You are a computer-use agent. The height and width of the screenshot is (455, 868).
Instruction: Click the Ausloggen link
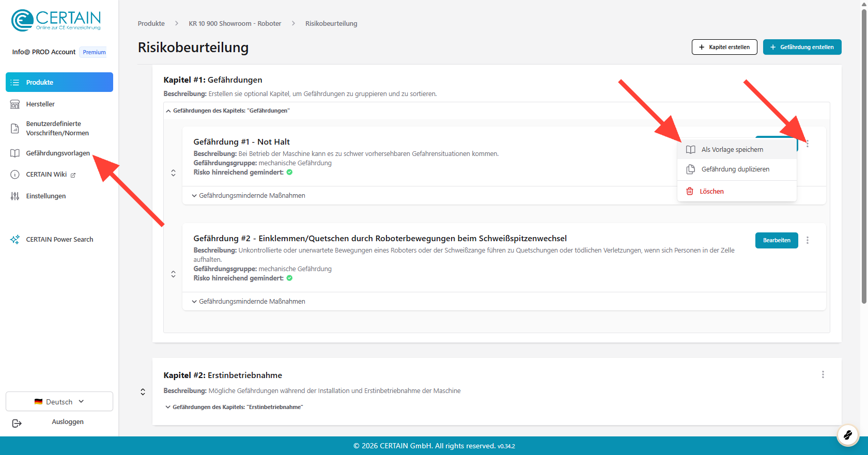point(68,422)
